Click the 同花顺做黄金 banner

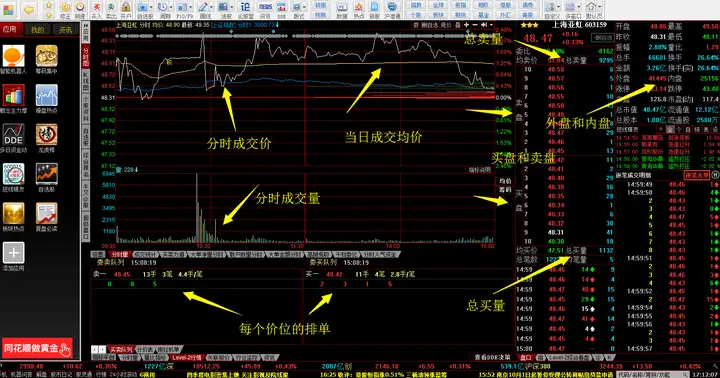[37, 348]
